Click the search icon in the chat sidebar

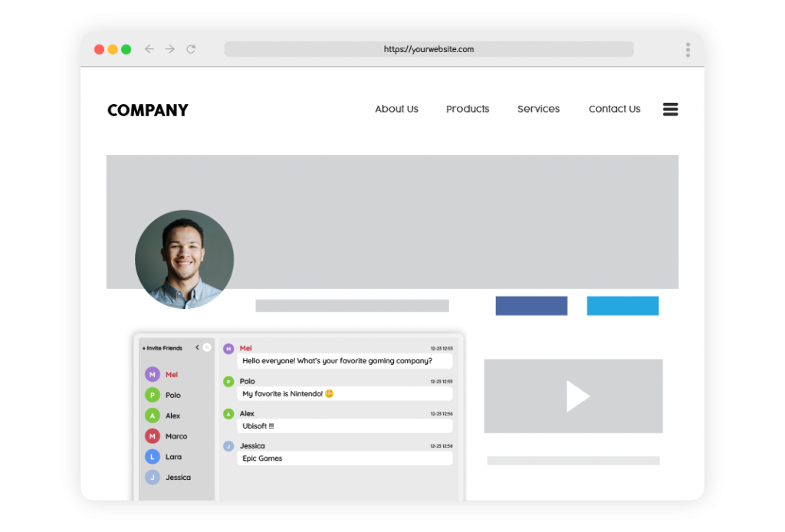tap(207, 348)
